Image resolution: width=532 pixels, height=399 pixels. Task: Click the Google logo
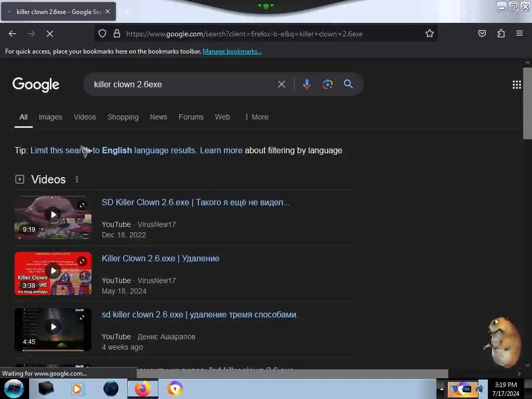36,85
